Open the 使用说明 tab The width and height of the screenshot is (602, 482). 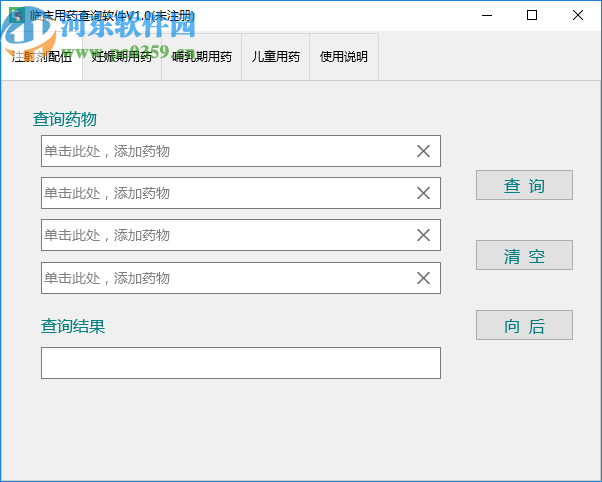tap(344, 57)
